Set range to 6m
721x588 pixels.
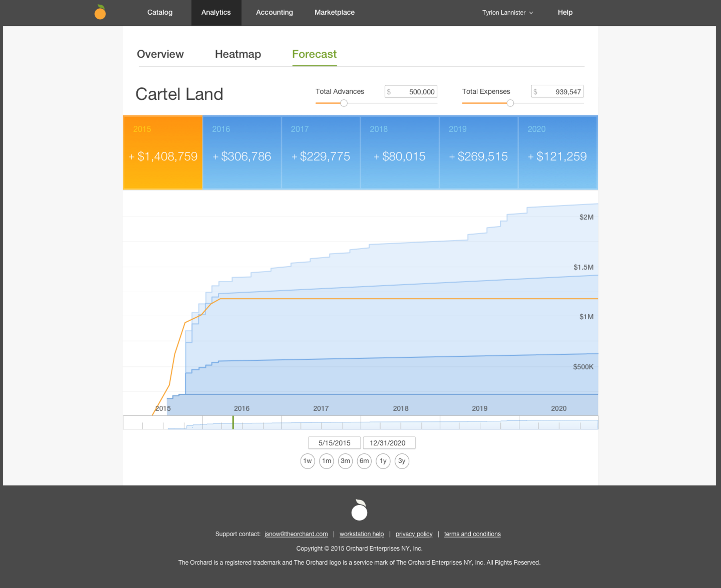364,461
